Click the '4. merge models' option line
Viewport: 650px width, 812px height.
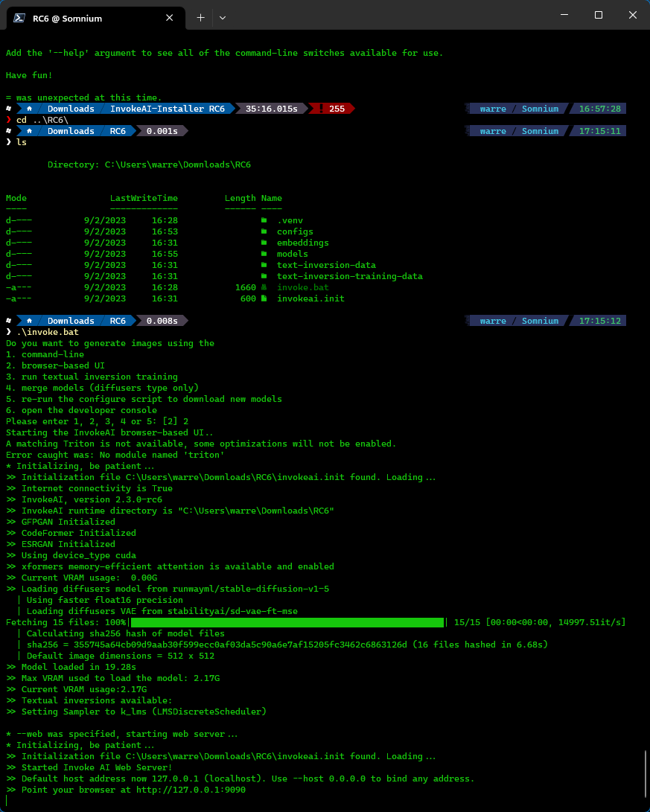tap(102, 388)
